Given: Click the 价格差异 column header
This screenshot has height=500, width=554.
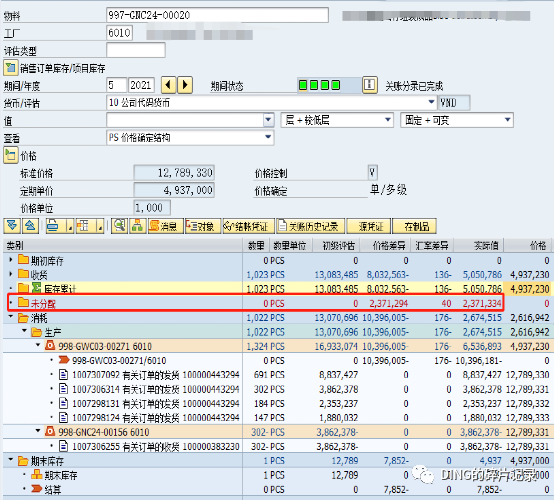Looking at the screenshot, I should (385, 245).
